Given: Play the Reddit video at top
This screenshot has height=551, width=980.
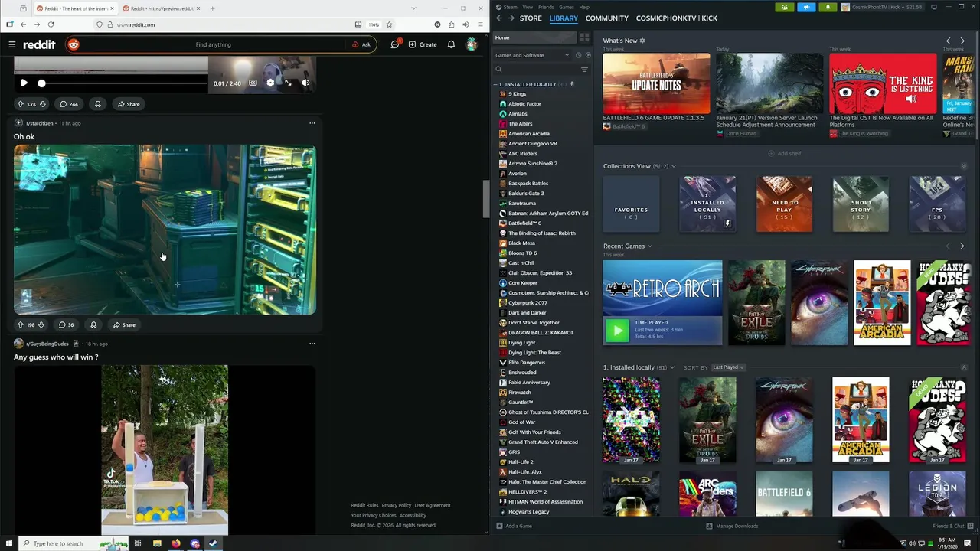Looking at the screenshot, I should tap(24, 83).
